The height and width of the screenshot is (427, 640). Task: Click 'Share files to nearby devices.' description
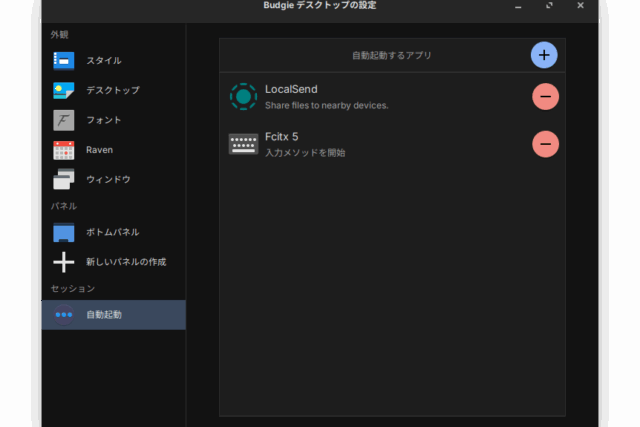click(x=327, y=106)
